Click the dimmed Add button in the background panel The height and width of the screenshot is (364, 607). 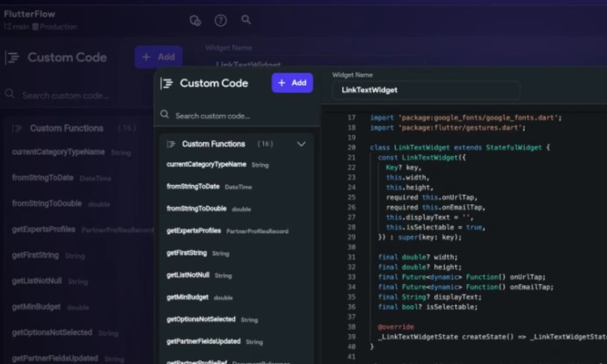pos(158,57)
